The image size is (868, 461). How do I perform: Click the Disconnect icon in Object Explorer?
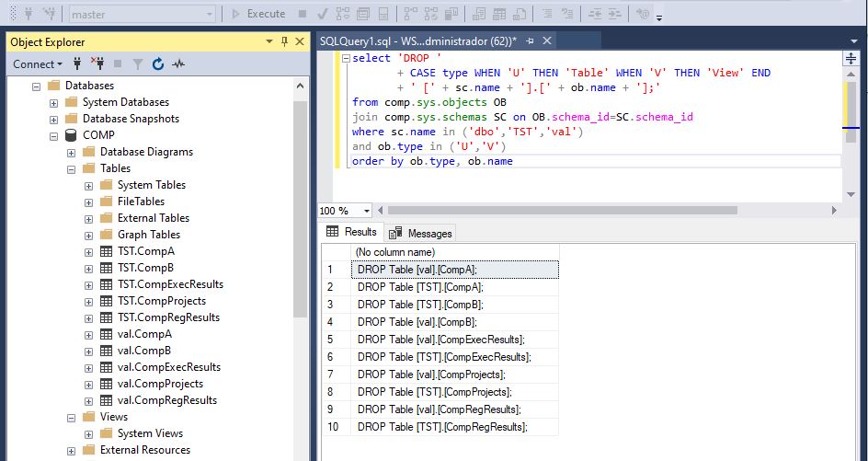coord(97,64)
